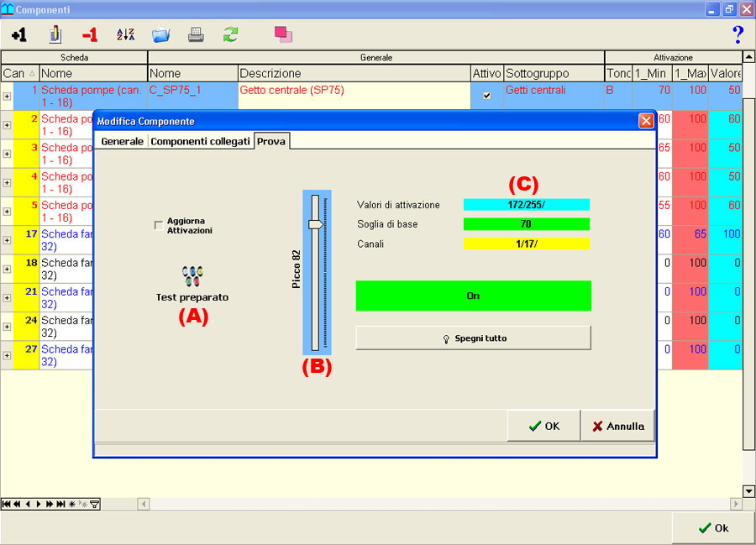
Task: Click the Picco slider thumb
Action: 315,224
